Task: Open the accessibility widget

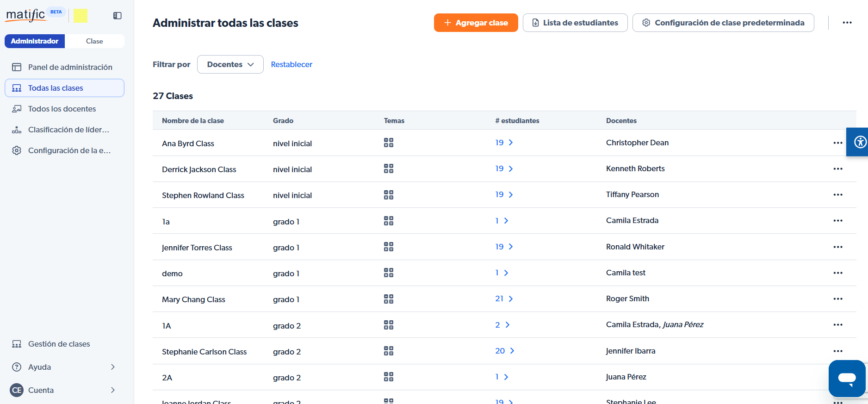Action: [x=859, y=142]
